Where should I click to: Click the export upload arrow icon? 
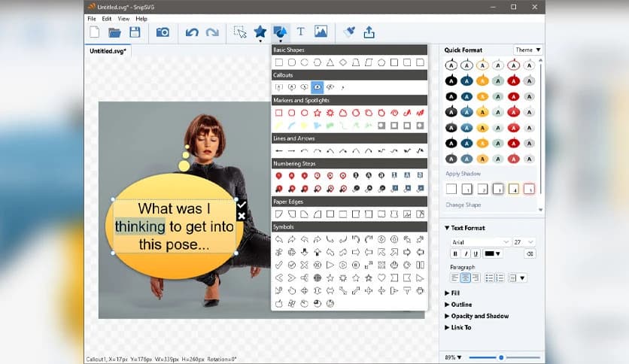point(369,32)
